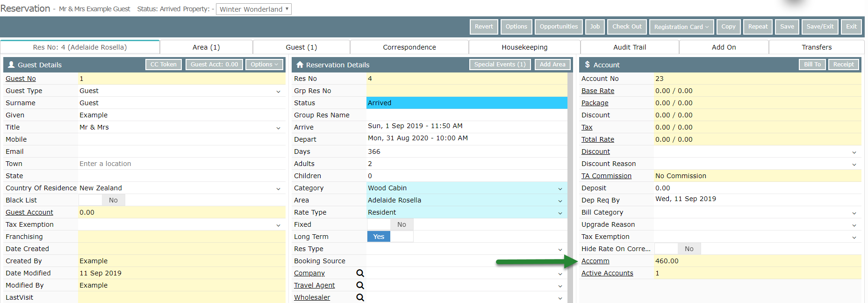Image resolution: width=868 pixels, height=303 pixels.
Task: Open the Housekeeping tab
Action: point(524,47)
